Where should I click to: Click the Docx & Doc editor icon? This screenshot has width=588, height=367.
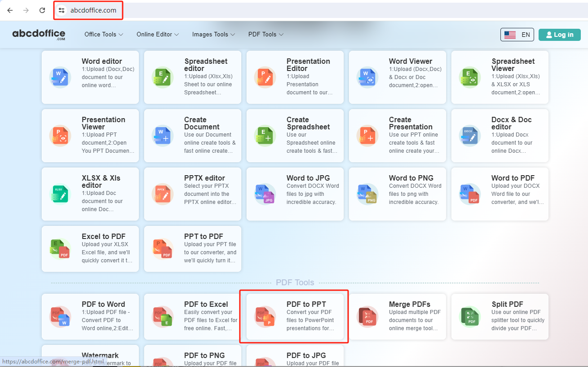470,136
